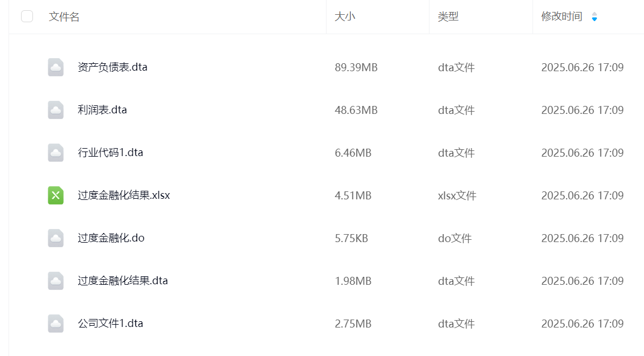The height and width of the screenshot is (356, 644).
Task: Sort the list by 大小 column
Action: 345,17
